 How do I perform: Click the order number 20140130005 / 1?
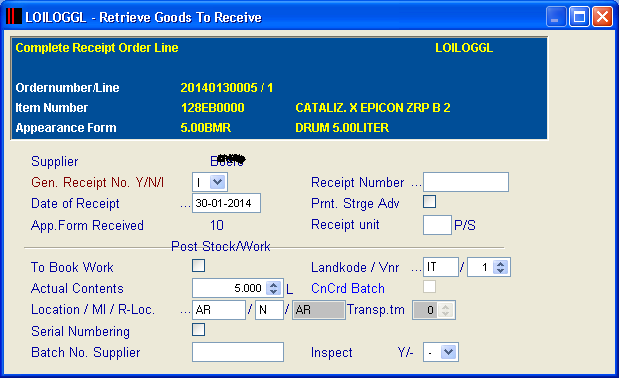tap(227, 88)
